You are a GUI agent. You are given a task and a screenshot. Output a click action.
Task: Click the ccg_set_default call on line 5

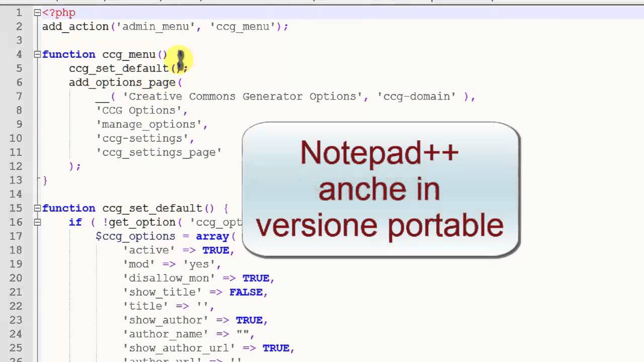coord(119,68)
